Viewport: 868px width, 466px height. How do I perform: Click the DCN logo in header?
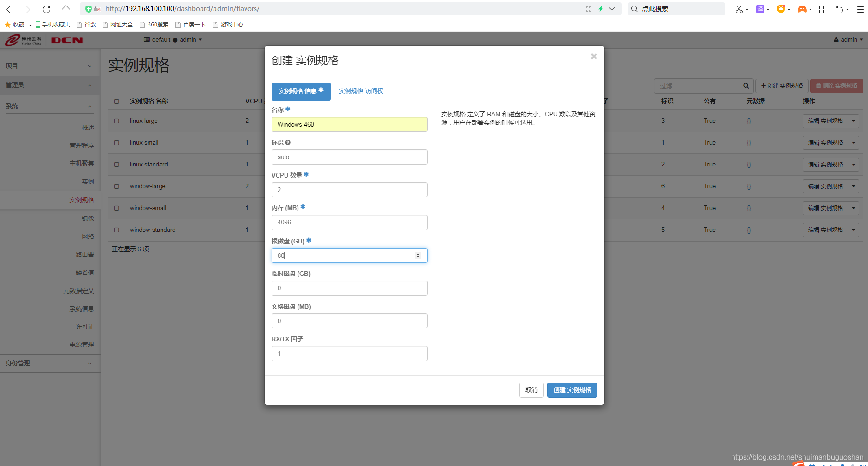click(x=67, y=40)
